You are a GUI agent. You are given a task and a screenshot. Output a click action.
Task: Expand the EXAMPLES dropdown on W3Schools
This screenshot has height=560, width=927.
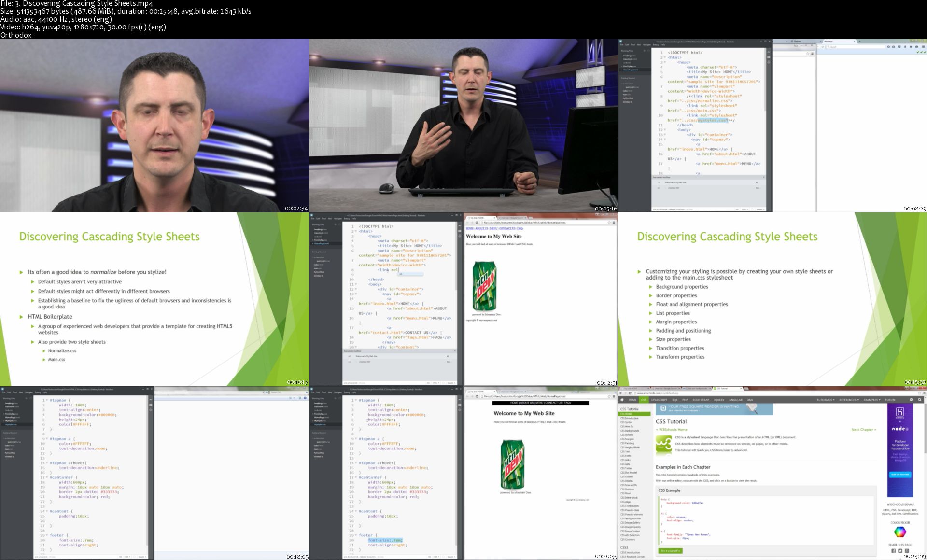pos(871,400)
